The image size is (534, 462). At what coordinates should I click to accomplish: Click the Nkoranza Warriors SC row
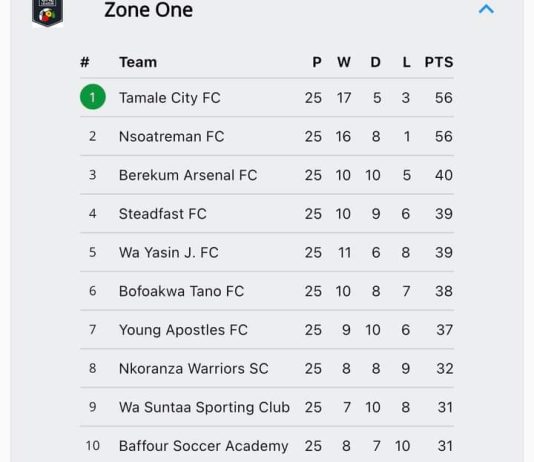[x=267, y=368]
